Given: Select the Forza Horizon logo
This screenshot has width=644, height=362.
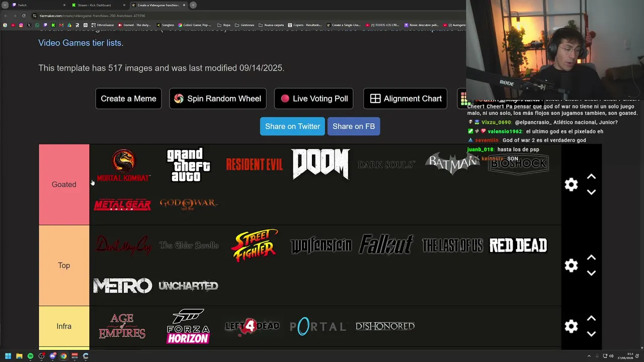Looking at the screenshot, I should (x=189, y=326).
